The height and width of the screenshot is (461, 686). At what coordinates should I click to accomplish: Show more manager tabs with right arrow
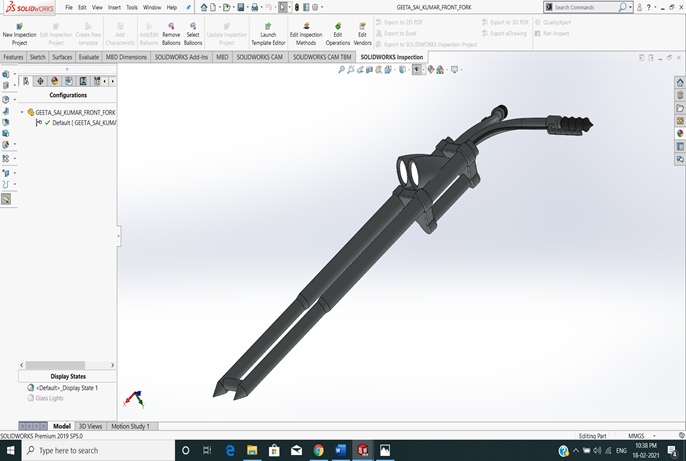click(x=112, y=81)
